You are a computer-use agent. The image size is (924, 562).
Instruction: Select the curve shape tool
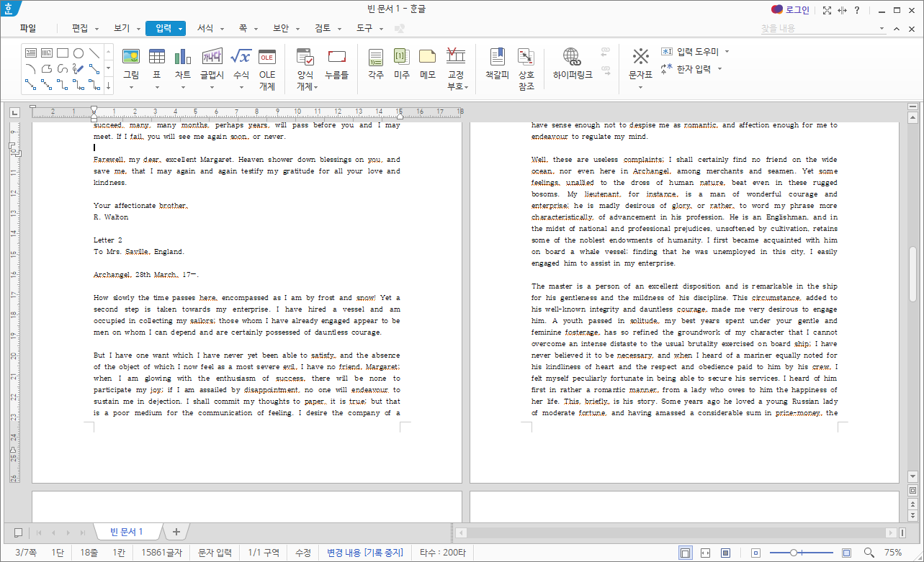tap(63, 68)
